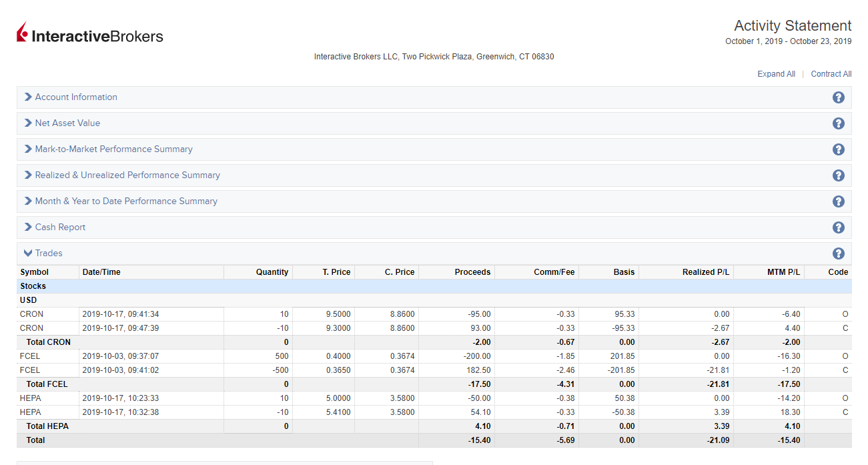Expand Realized & Unrealized Performance Summary
868x465 pixels.
pyautogui.click(x=127, y=175)
